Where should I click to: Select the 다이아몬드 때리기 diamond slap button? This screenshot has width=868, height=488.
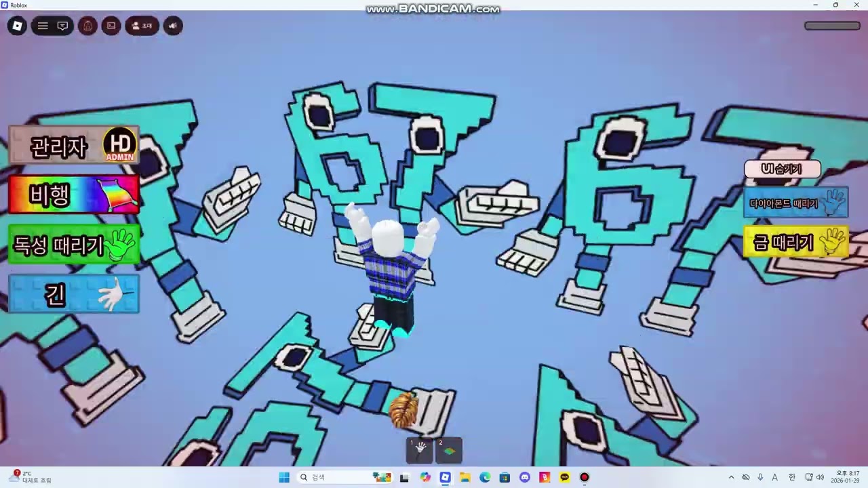[795, 203]
